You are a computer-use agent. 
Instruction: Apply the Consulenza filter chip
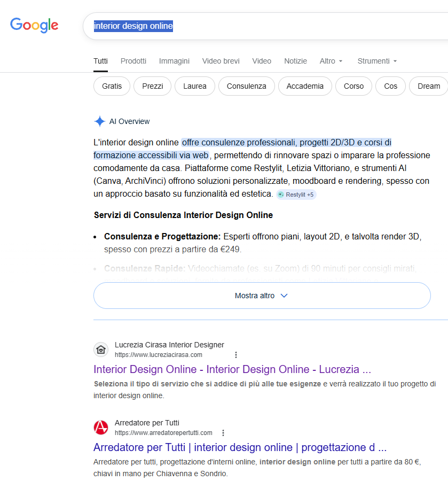tap(246, 86)
